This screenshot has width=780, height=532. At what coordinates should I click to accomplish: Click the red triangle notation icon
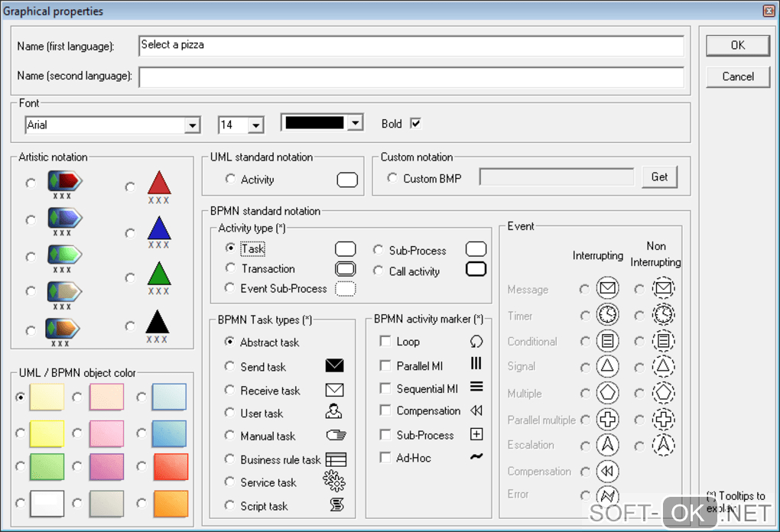coord(159,183)
